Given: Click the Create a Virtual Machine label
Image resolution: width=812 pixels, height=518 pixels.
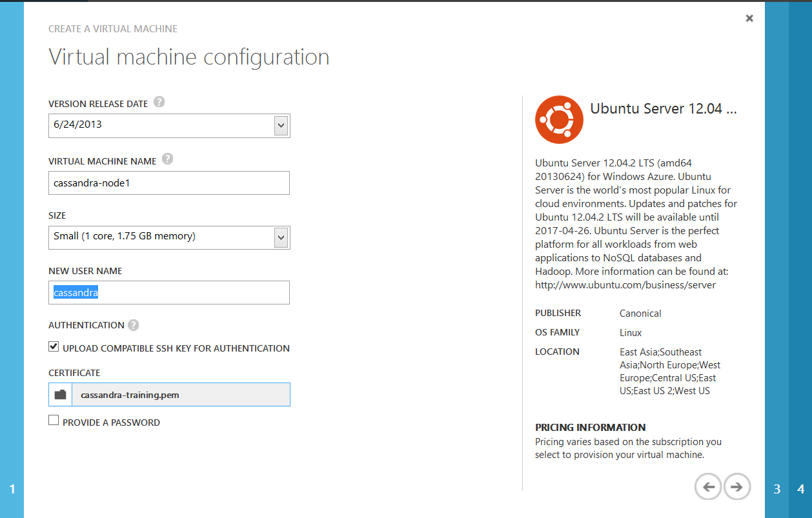Looking at the screenshot, I should coord(113,29).
